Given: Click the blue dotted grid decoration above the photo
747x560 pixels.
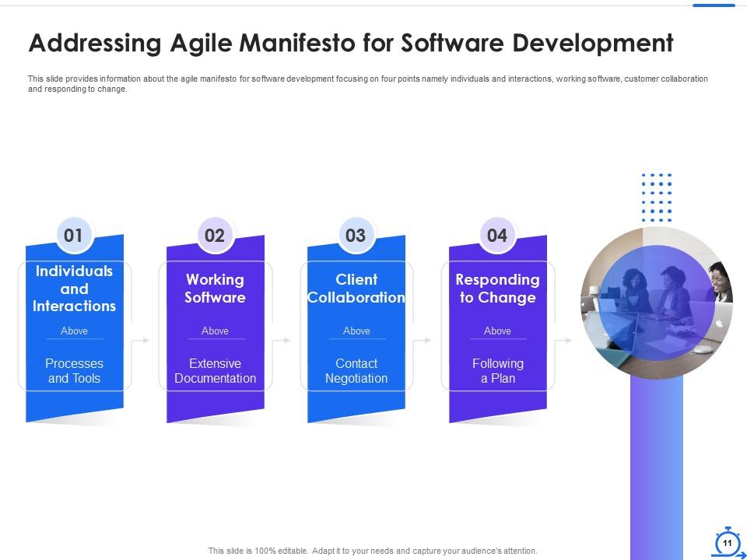Looking at the screenshot, I should click(657, 198).
